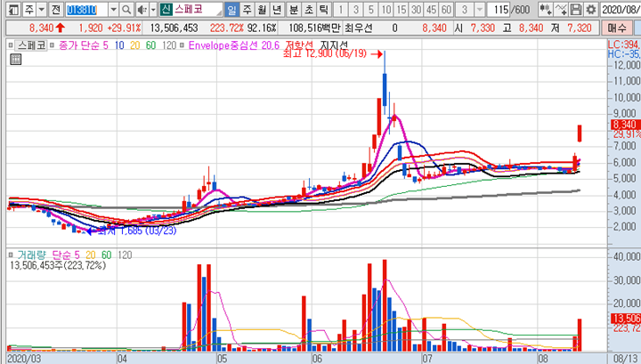Click the blue 10 moving average label
The image size is (641, 364).
click(119, 45)
